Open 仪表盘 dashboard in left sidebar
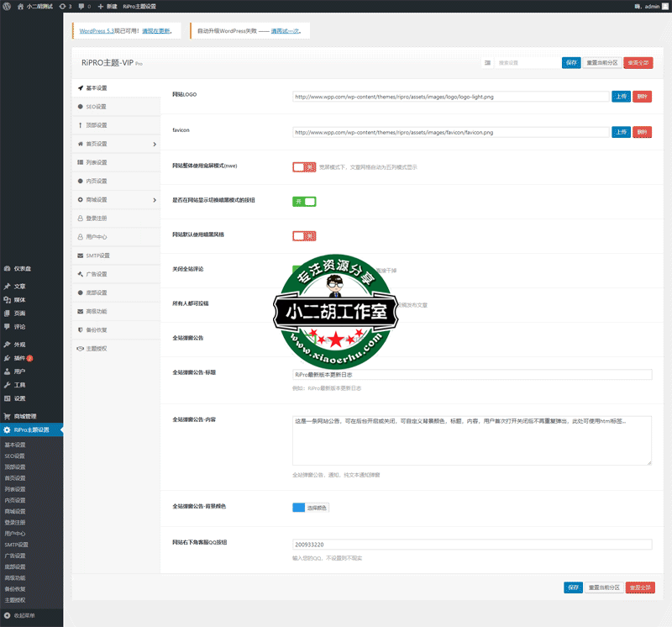672x627 pixels. (x=21, y=268)
